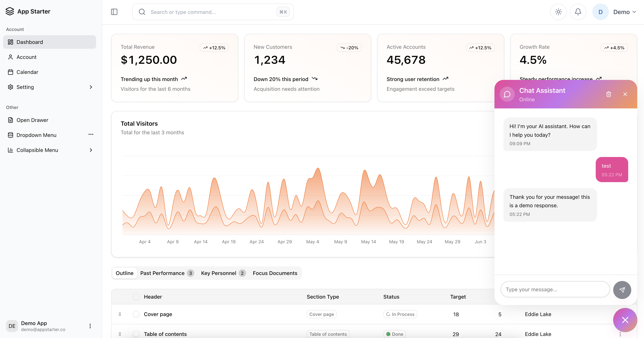Switch theme with the sun icon
The width and height of the screenshot is (644, 338).
(558, 12)
